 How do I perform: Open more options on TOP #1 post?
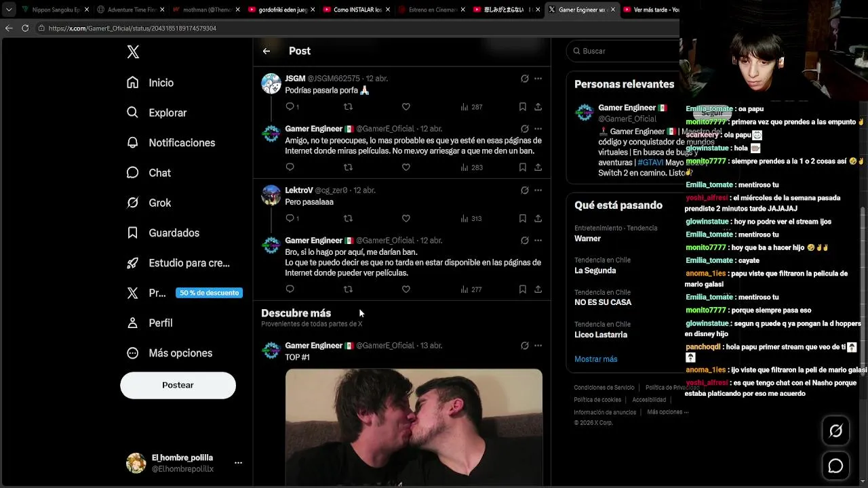coord(538,346)
